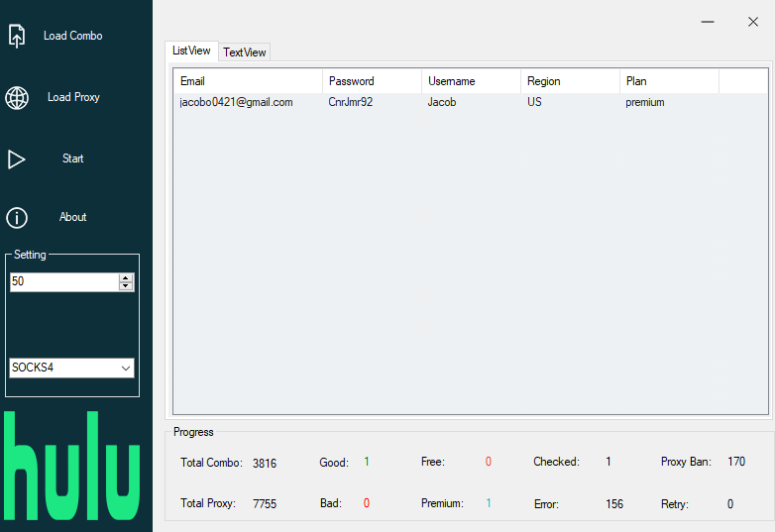
Task: Select the "Jacob" username cell
Action: pyautogui.click(x=442, y=102)
